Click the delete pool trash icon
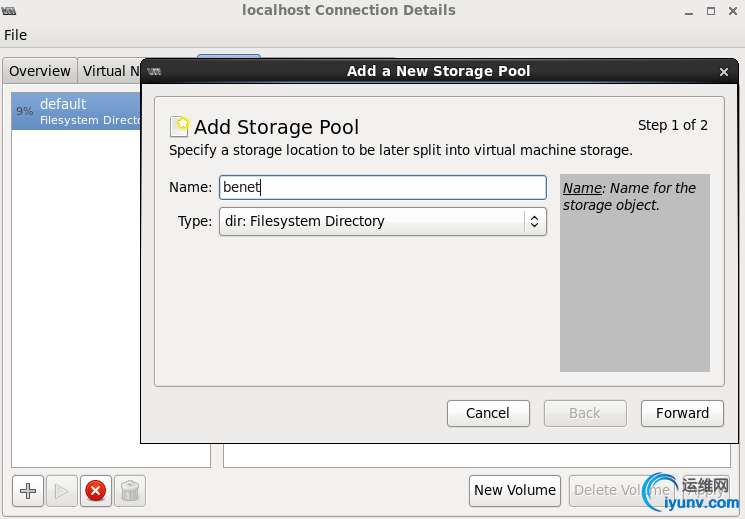Image resolution: width=745 pixels, height=519 pixels. 130,491
